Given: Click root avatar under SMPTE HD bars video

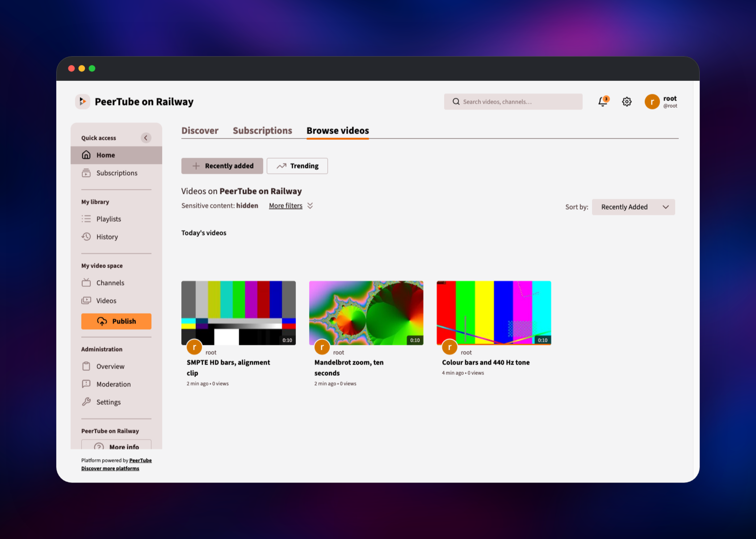Looking at the screenshot, I should (x=194, y=347).
